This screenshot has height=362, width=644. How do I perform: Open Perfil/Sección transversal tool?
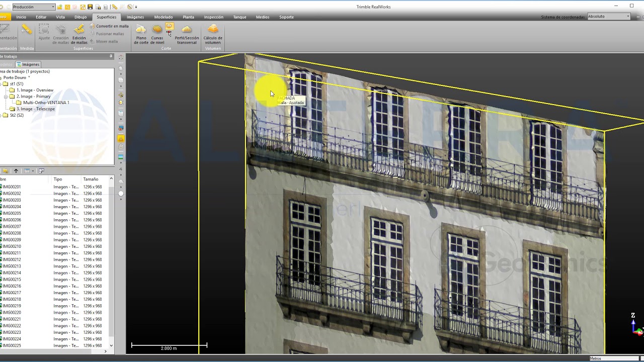pyautogui.click(x=187, y=34)
